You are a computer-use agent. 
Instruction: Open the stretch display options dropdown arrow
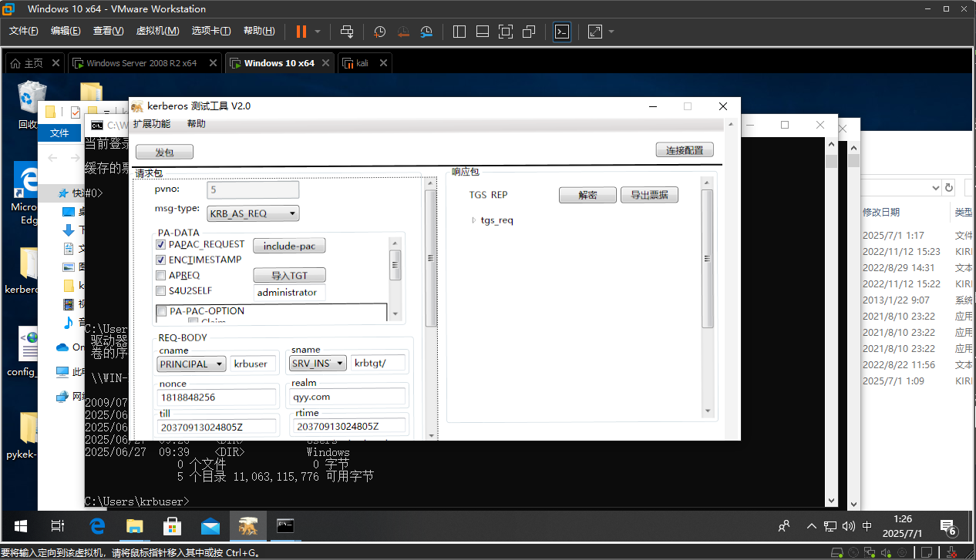(x=611, y=32)
